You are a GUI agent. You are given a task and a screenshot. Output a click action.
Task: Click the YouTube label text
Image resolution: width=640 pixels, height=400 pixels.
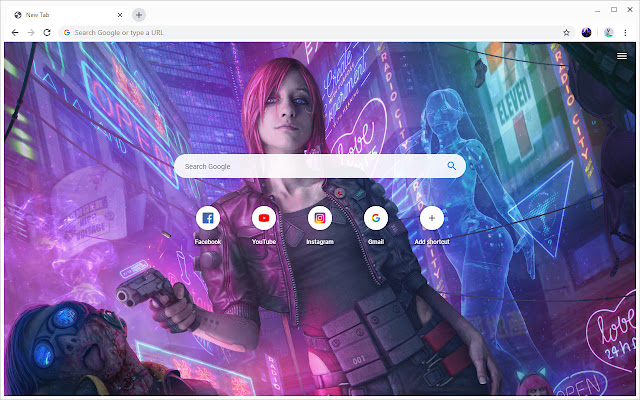[264, 242]
